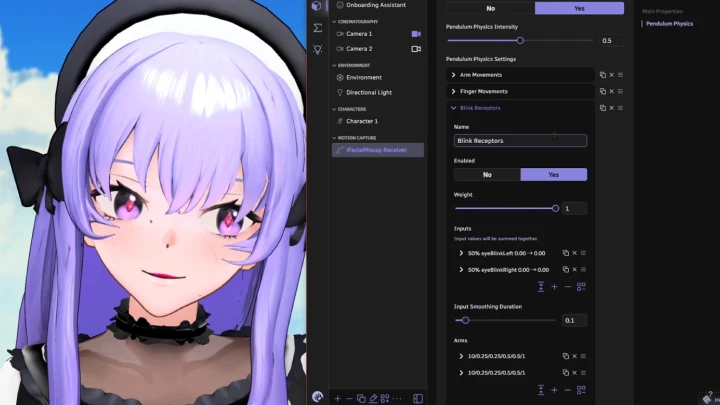Collapse the Motion Capture group
The width and height of the screenshot is (720, 405).
(334, 138)
